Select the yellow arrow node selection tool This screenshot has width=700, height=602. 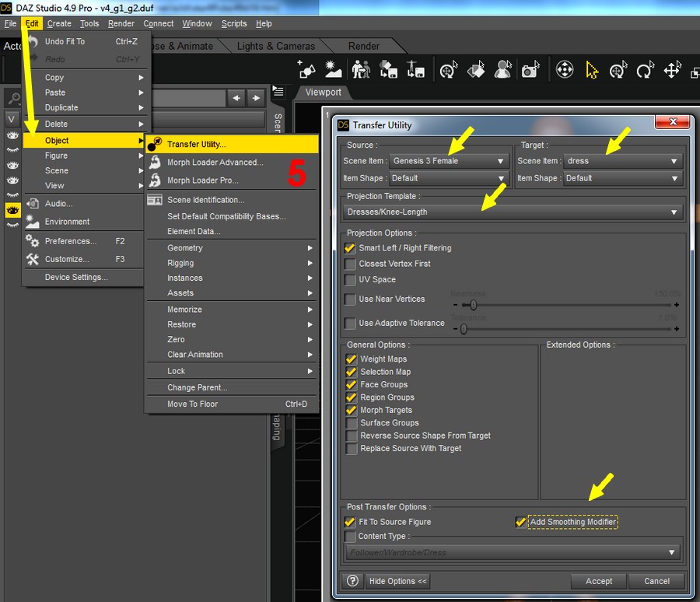[592, 70]
